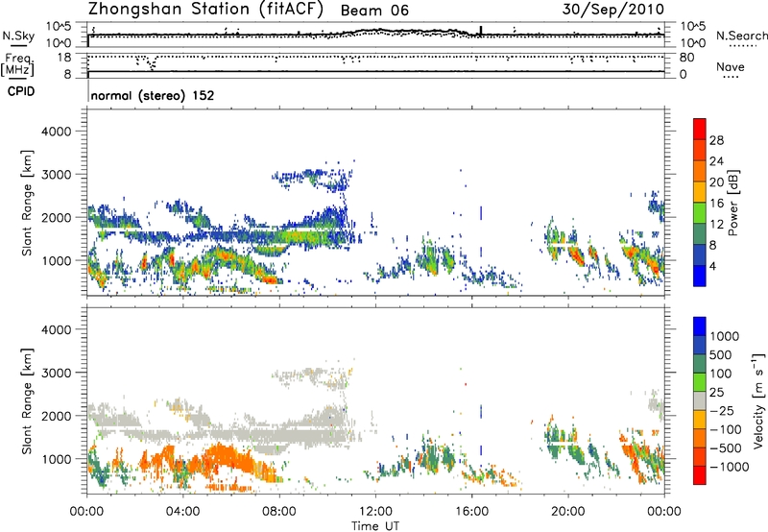The height and width of the screenshot is (532, 768).
Task: Click the 'Power [dB]' axis label
Action: point(733,203)
